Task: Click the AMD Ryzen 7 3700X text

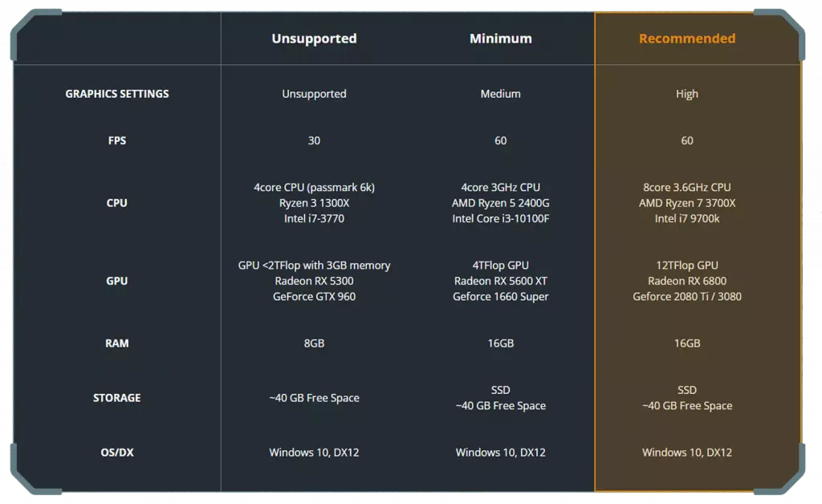Action: (x=686, y=203)
